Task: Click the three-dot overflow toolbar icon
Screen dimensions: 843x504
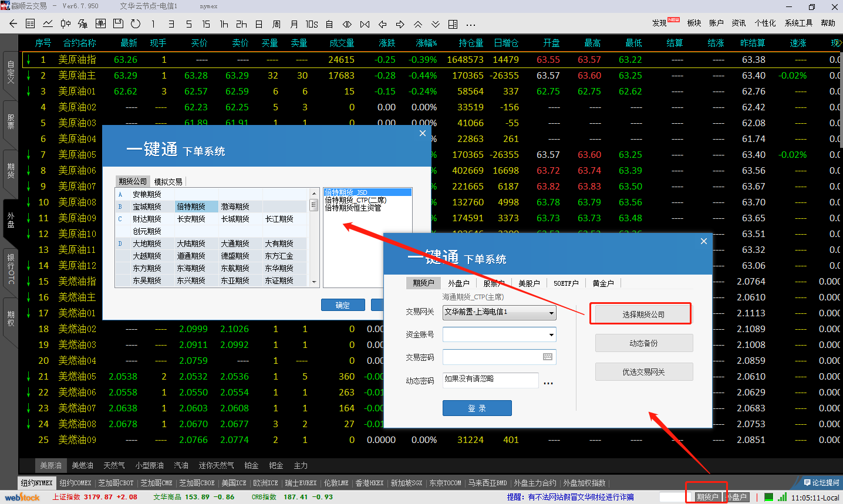Action: coord(471,24)
